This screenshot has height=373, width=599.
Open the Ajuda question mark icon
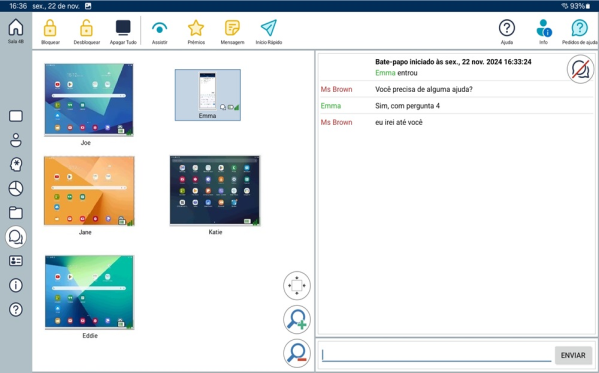pos(507,28)
